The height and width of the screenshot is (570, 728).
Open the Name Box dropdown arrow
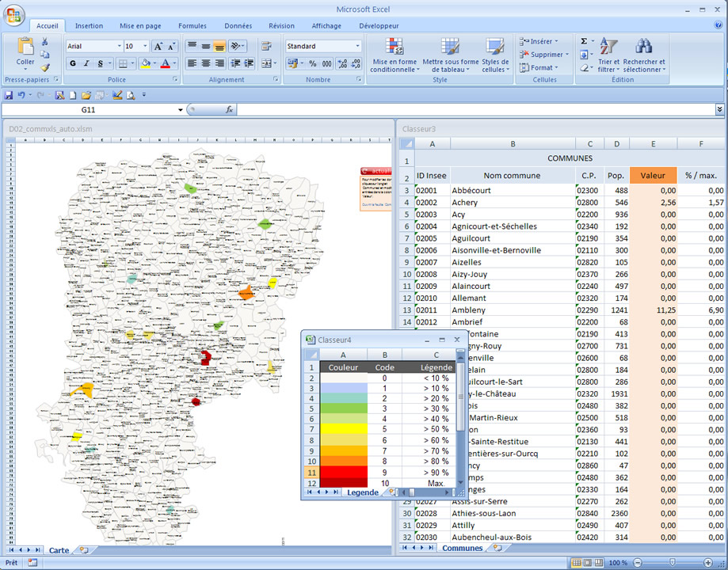coord(181,110)
